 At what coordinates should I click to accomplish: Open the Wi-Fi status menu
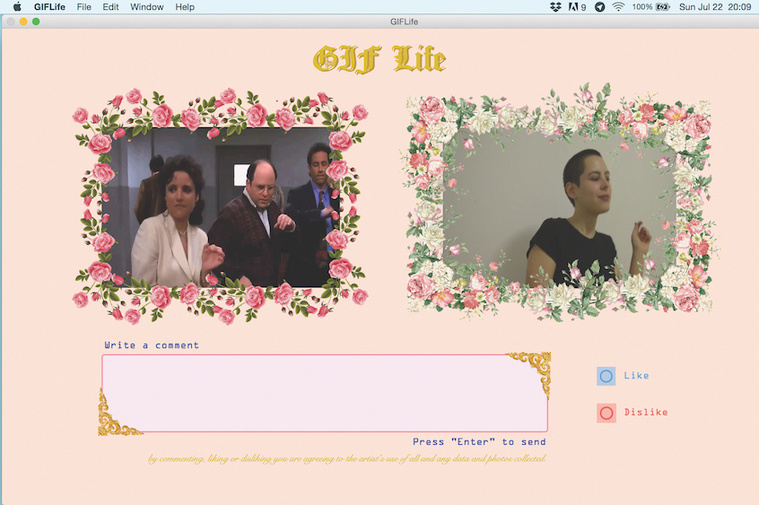coord(618,7)
